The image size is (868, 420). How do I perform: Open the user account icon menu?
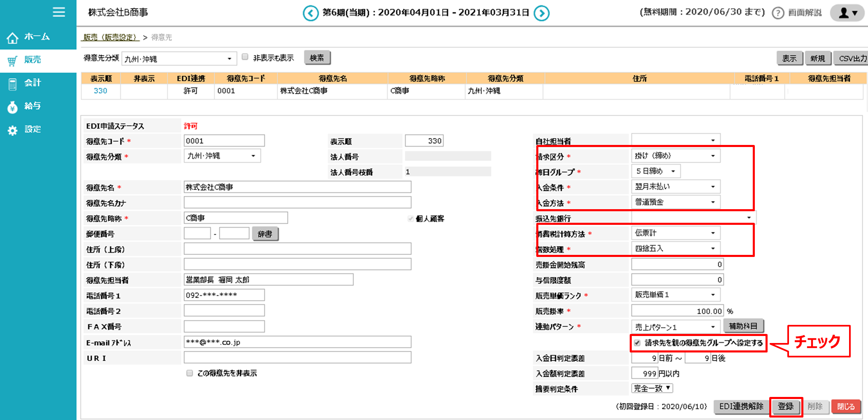click(x=847, y=13)
